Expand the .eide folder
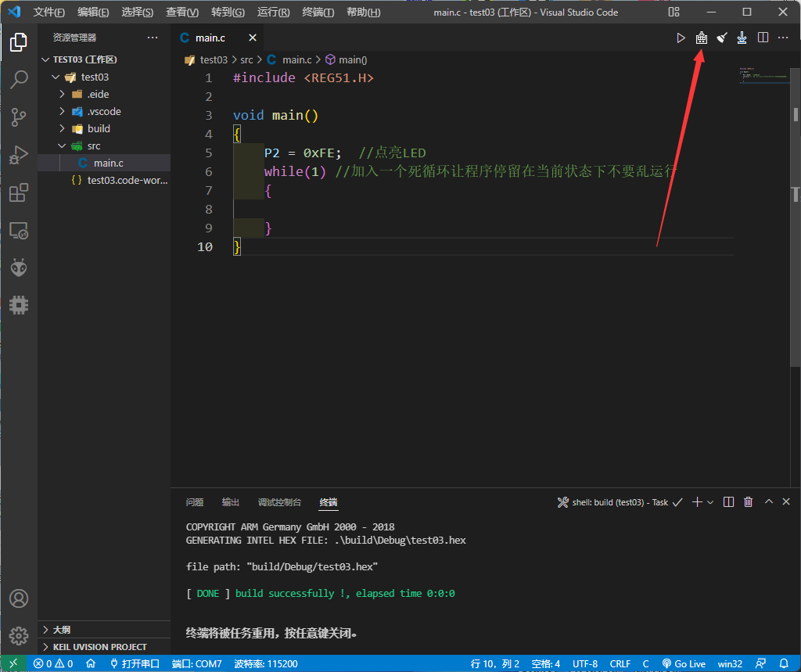The width and height of the screenshot is (801, 672). pyautogui.click(x=62, y=94)
